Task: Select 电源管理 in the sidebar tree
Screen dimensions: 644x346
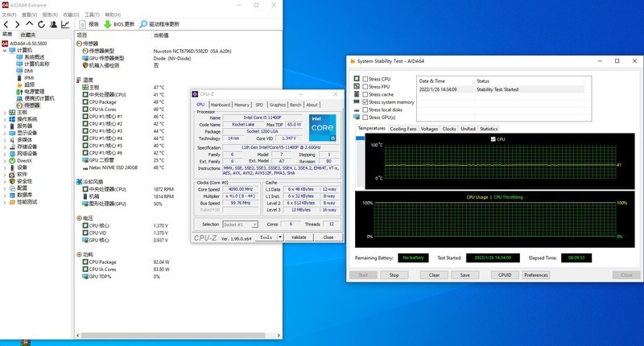Action: tap(33, 91)
